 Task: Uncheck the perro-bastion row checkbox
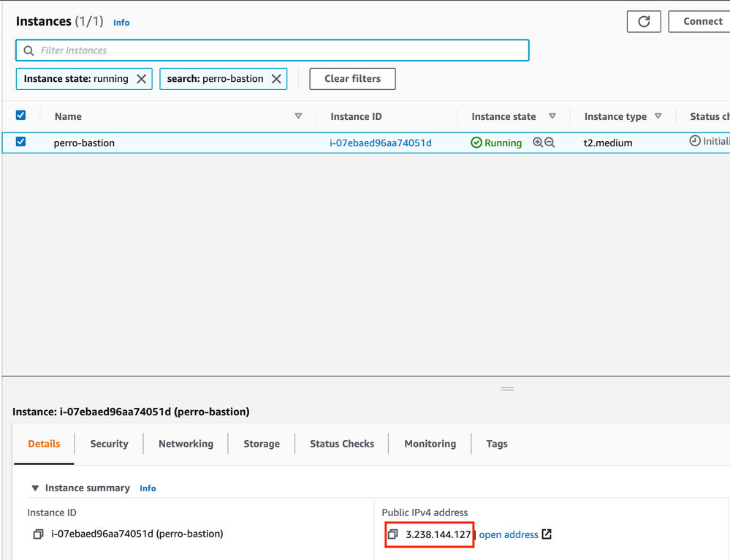point(21,142)
